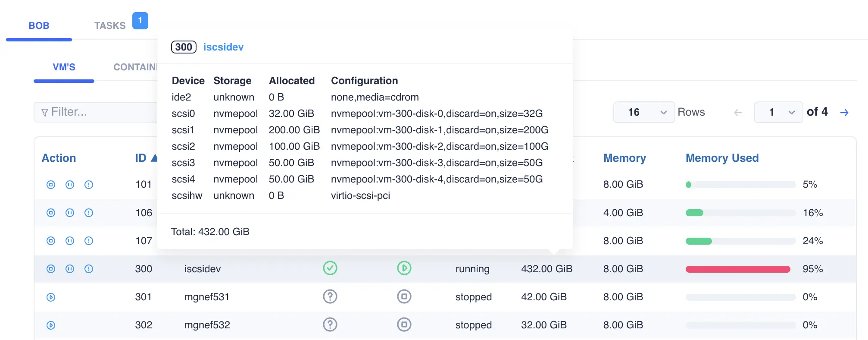Click the running status text

(x=472, y=269)
